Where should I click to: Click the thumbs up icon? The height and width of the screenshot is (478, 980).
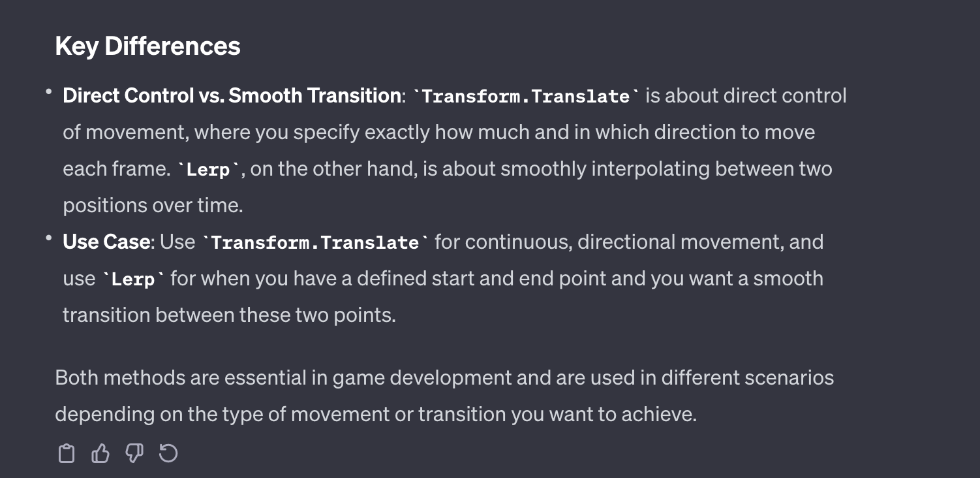click(x=100, y=453)
